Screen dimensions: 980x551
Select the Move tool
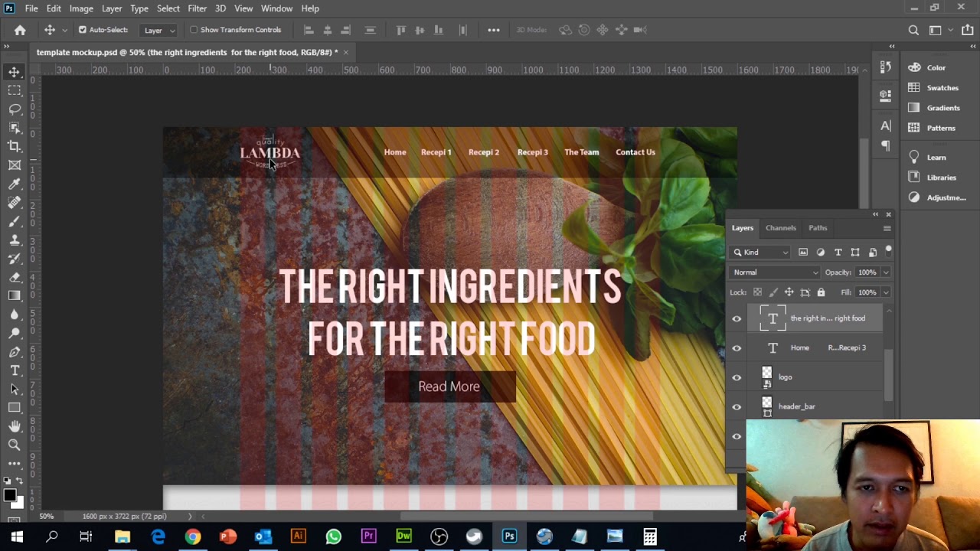tap(15, 72)
